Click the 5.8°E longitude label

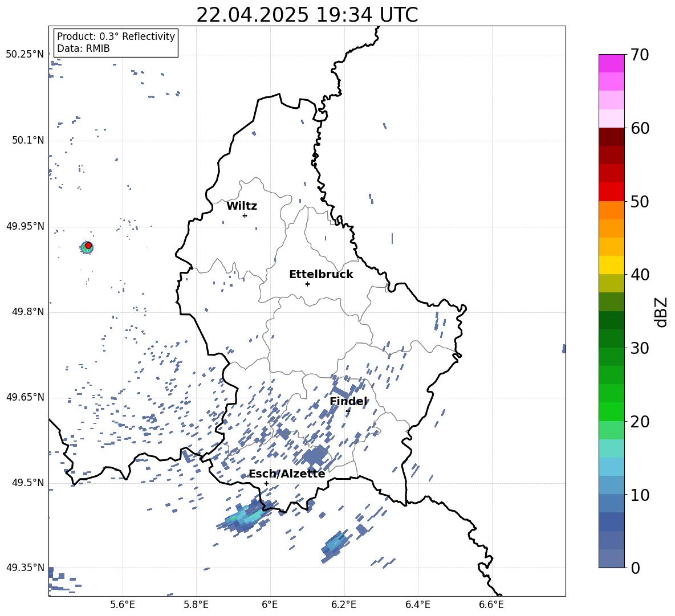196,605
